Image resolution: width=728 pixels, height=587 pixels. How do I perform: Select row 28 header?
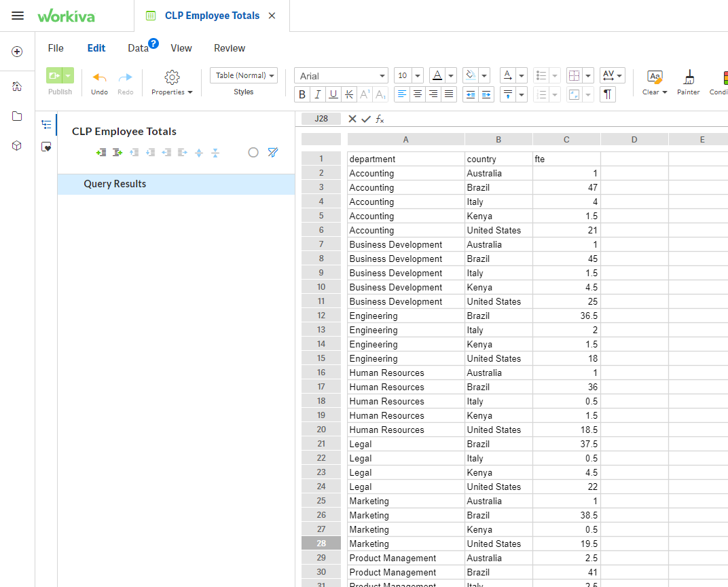pos(321,544)
